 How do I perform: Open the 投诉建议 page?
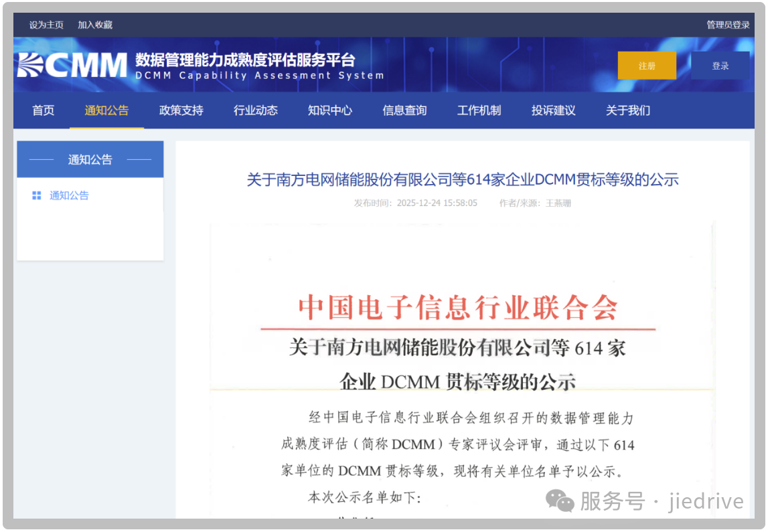click(x=553, y=110)
